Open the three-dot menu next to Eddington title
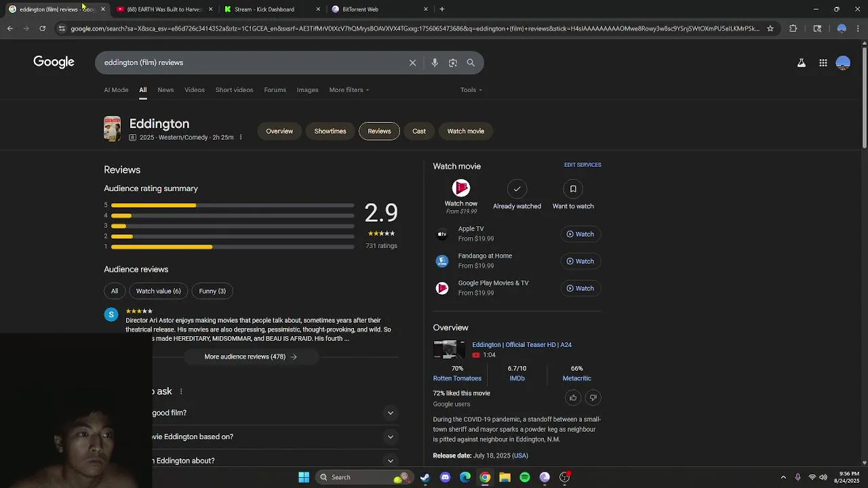 (x=241, y=138)
